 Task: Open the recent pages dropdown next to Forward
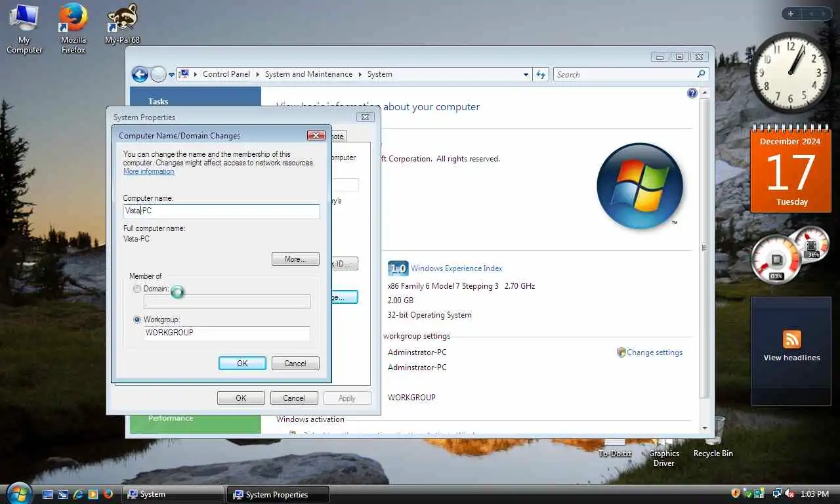tap(172, 75)
